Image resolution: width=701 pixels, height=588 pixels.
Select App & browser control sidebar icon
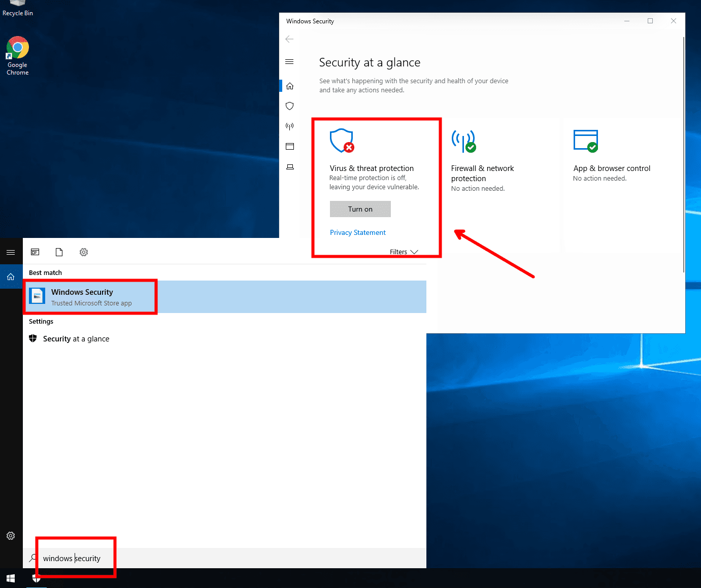(290, 147)
